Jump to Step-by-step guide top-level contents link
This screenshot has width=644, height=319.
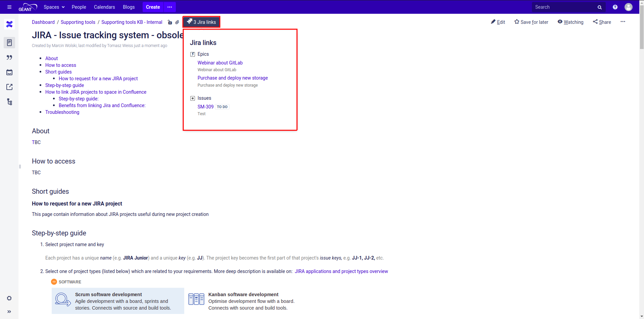point(64,85)
